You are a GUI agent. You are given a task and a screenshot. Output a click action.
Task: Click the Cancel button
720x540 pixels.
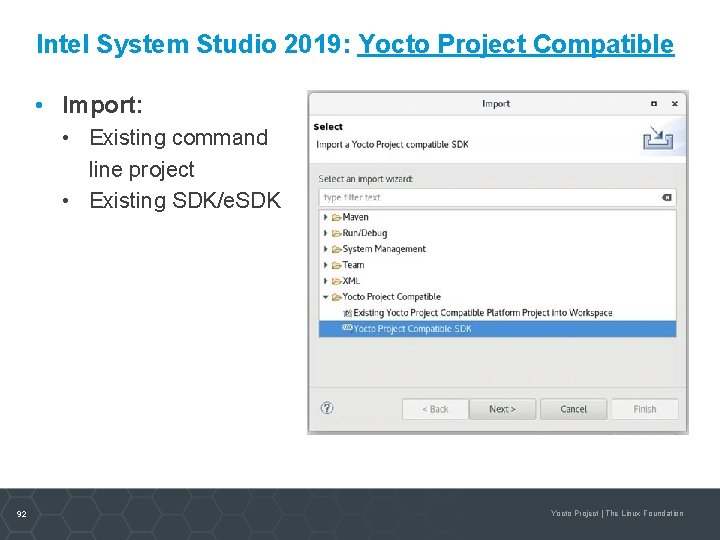[x=573, y=409]
